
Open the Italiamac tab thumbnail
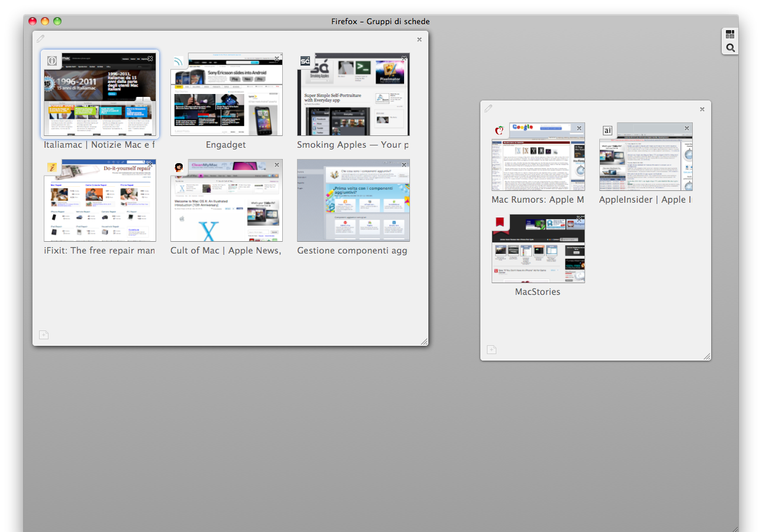point(100,95)
